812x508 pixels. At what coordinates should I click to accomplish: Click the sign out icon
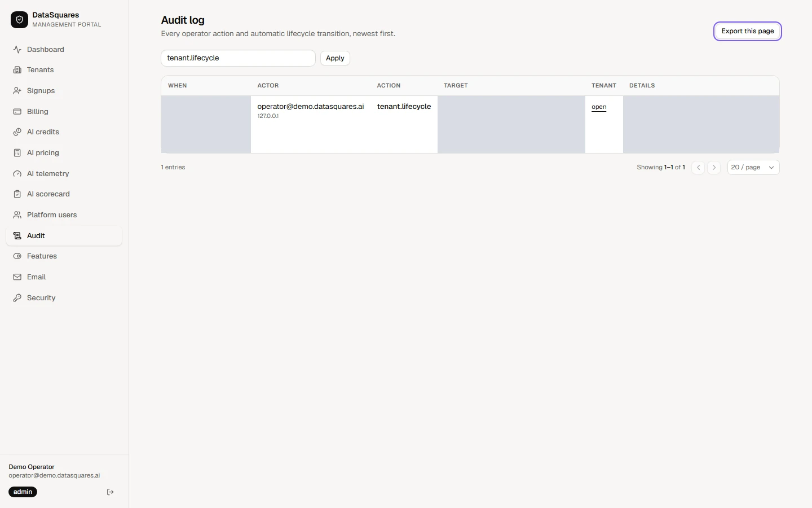coord(111,492)
